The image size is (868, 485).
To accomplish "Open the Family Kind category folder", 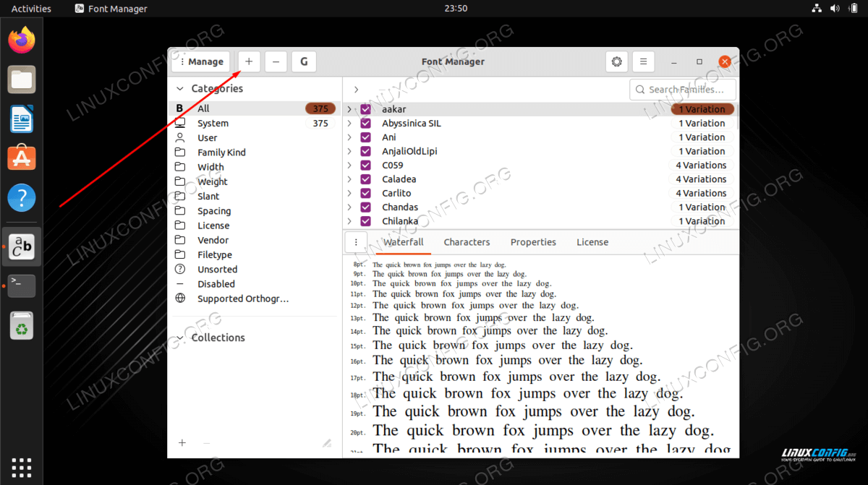I will 254,153.
